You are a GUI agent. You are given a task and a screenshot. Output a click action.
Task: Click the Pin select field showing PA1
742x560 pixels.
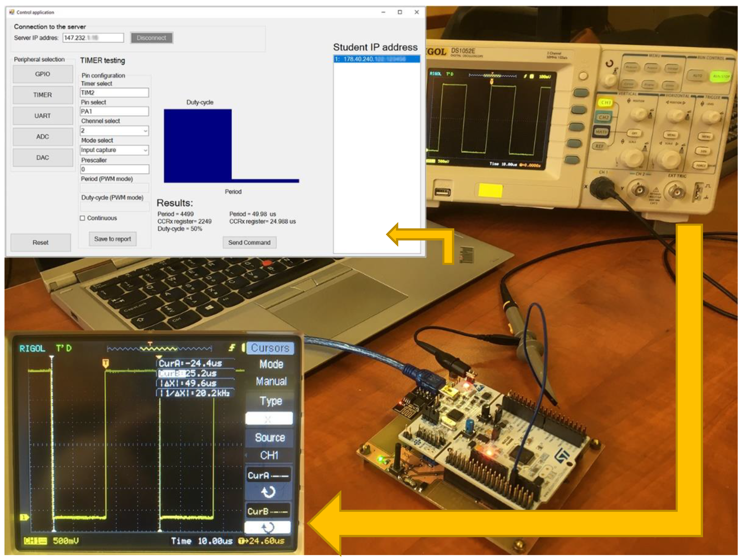point(114,111)
